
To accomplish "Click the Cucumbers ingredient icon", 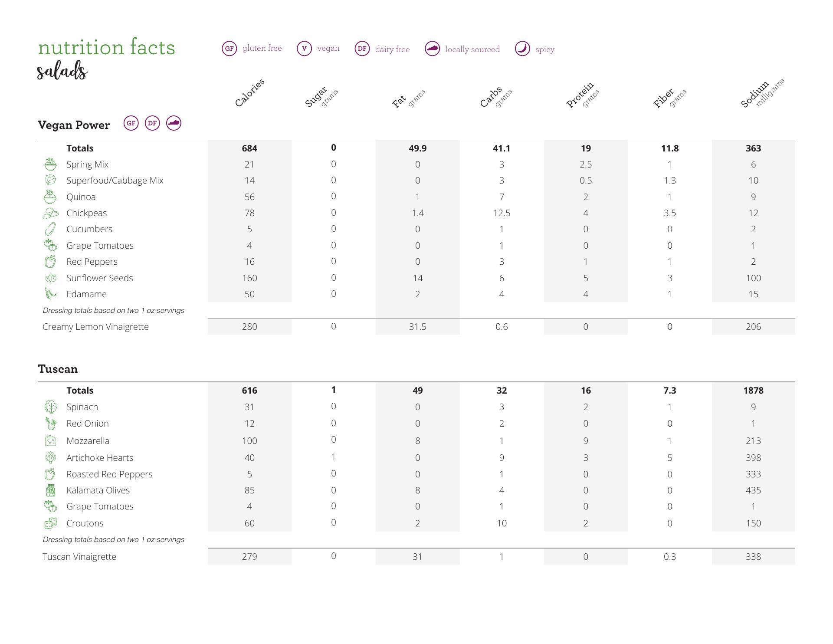I will point(50,229).
